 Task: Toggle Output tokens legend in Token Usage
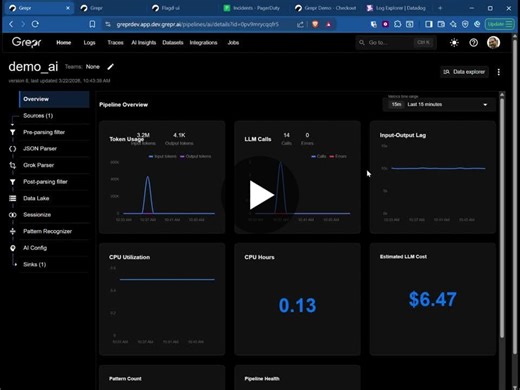click(195, 156)
